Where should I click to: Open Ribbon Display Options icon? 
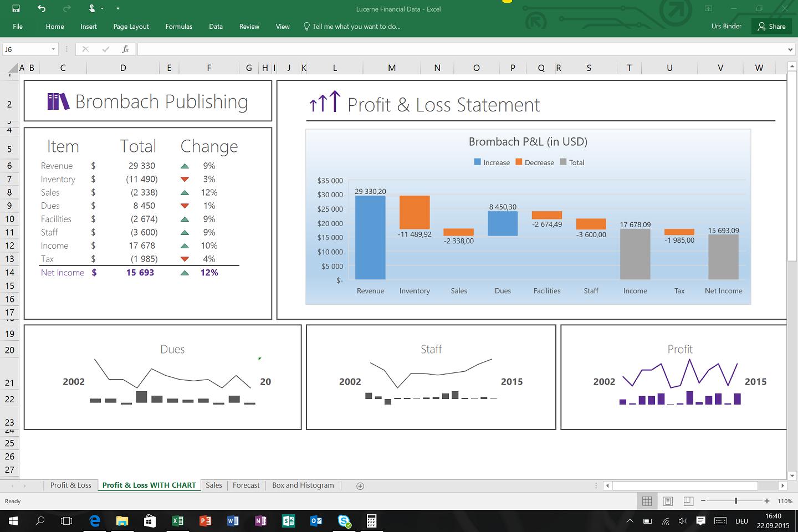(708, 8)
